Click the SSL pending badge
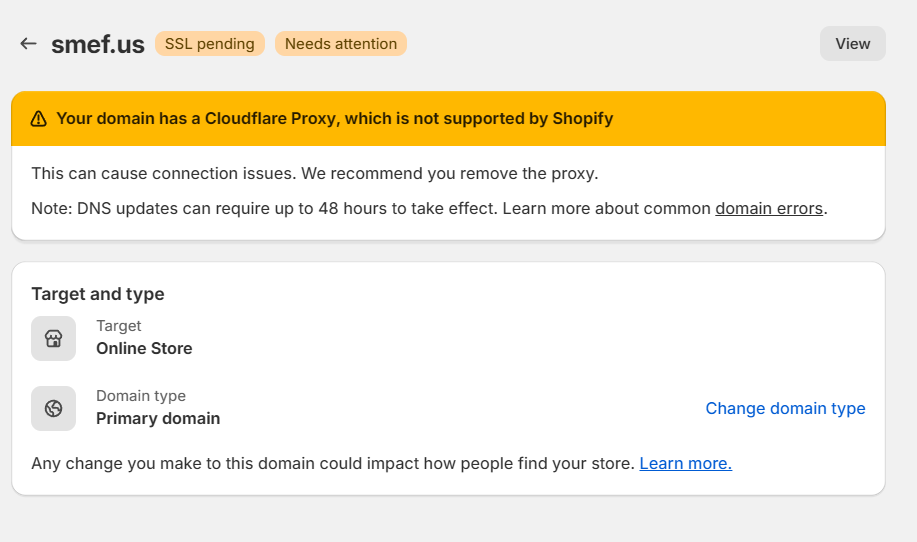917x542 pixels. (209, 44)
